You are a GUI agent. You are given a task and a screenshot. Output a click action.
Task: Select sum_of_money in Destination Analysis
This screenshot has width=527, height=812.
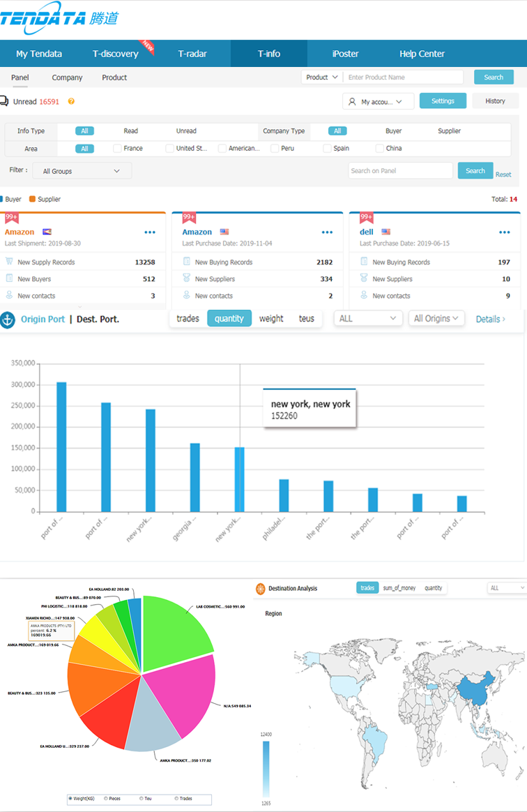[x=399, y=588]
